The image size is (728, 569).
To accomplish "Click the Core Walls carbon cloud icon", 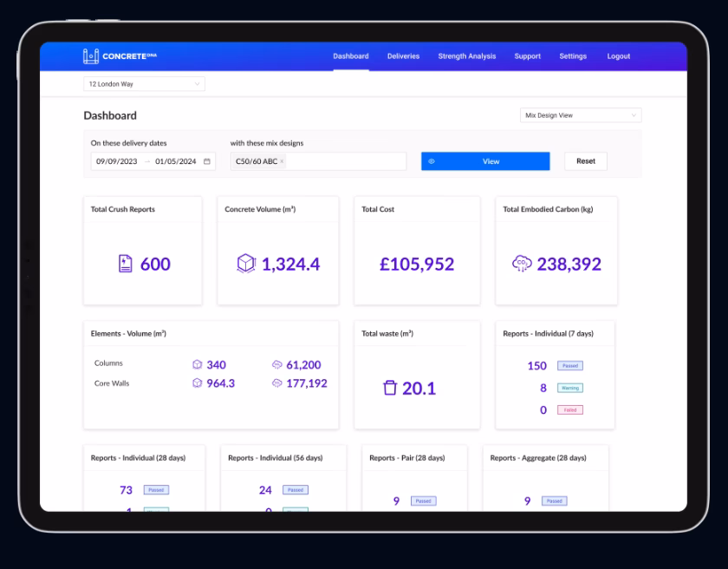I will point(277,383).
